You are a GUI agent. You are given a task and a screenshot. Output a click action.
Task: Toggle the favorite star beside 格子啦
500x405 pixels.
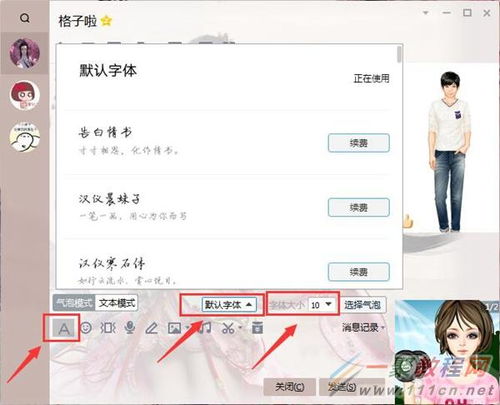[x=106, y=21]
